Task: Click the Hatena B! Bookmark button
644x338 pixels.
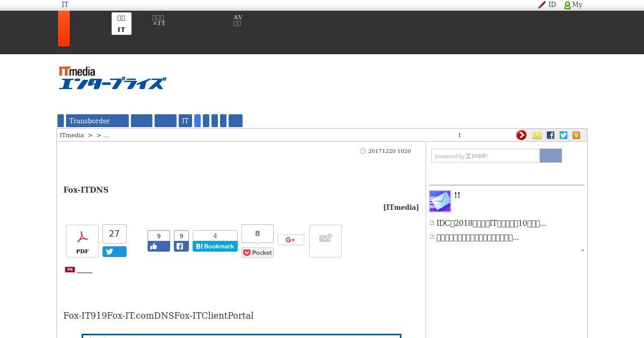Action: click(x=215, y=246)
